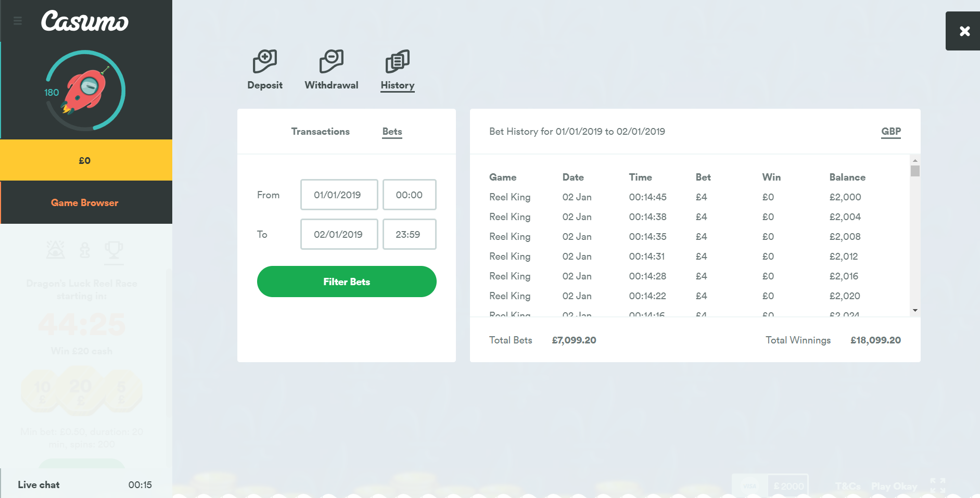Viewport: 980px width, 498px height.
Task: Open the hamburger menu icon
Action: [18, 21]
